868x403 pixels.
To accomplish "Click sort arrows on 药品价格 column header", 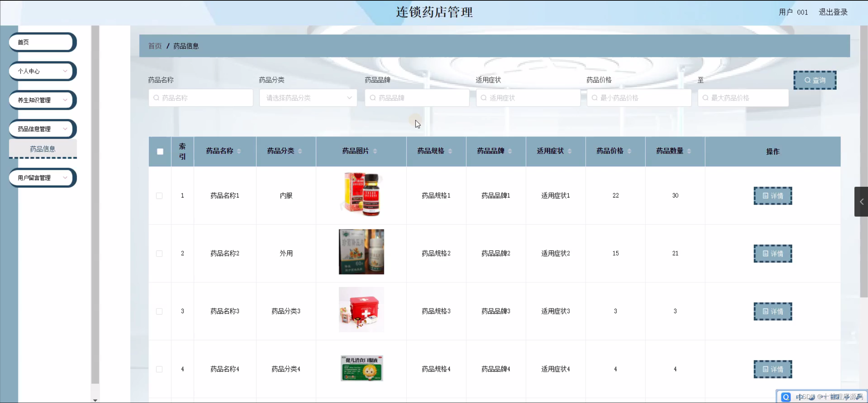I will 630,152.
